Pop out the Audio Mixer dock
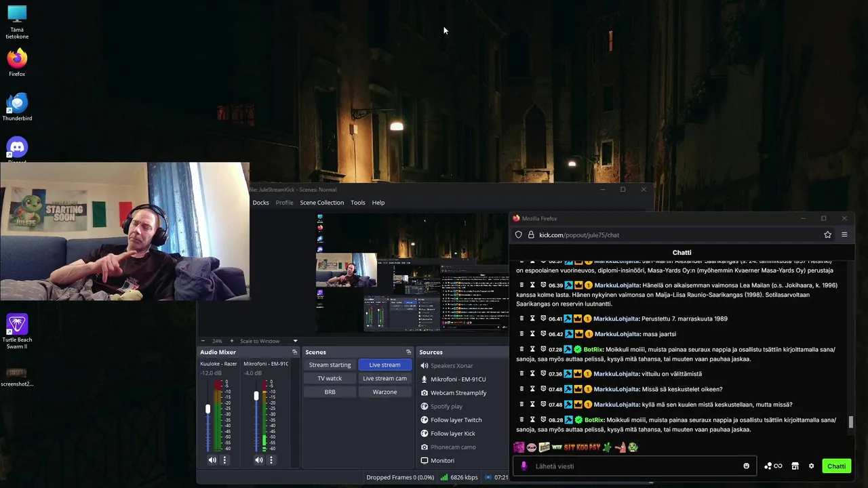 pyautogui.click(x=294, y=352)
